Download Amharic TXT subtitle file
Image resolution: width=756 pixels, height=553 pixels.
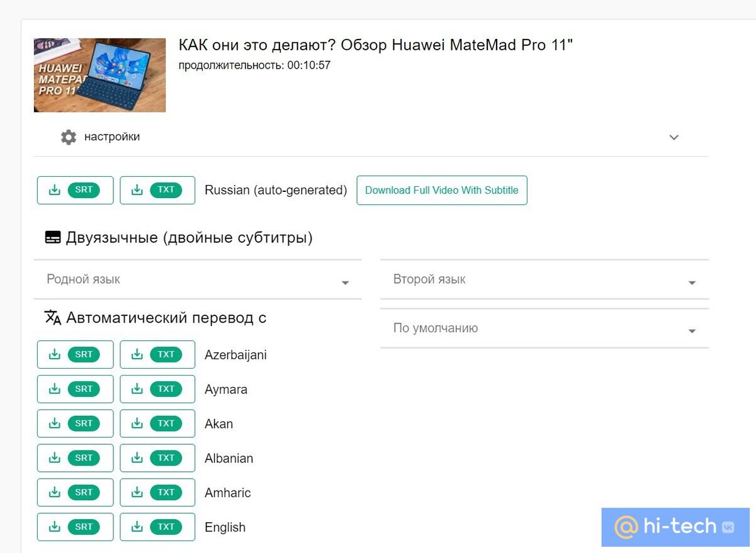[x=157, y=493]
